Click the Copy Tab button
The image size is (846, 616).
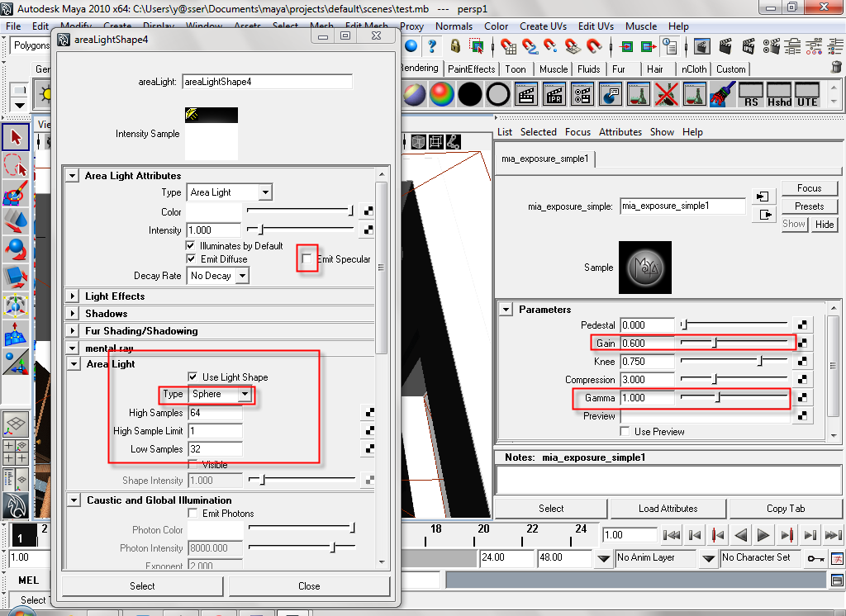coord(786,509)
